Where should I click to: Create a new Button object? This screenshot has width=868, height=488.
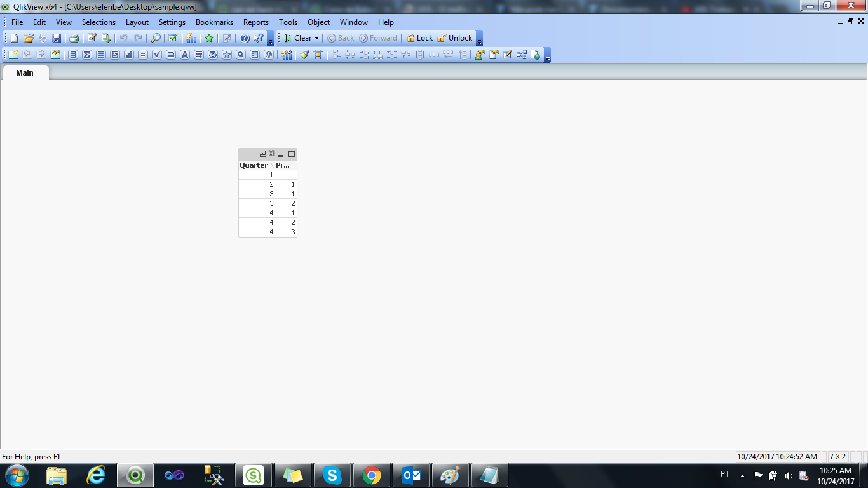coord(171,55)
